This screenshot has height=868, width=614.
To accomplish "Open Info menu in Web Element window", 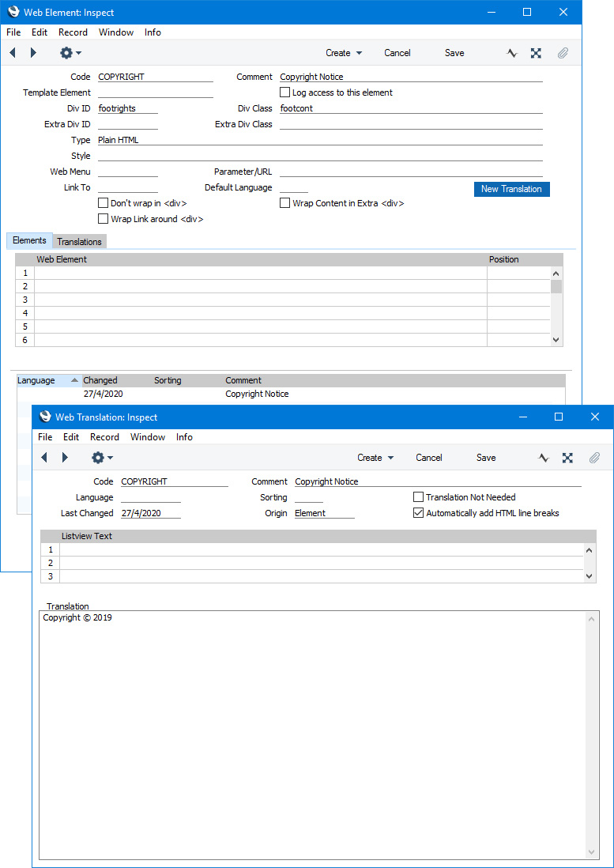I will pyautogui.click(x=153, y=32).
